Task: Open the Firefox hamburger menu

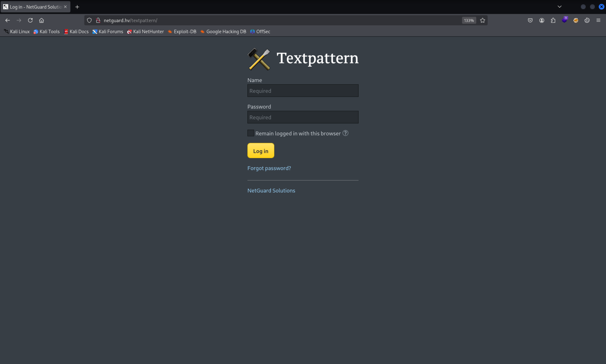Action: coord(598,20)
